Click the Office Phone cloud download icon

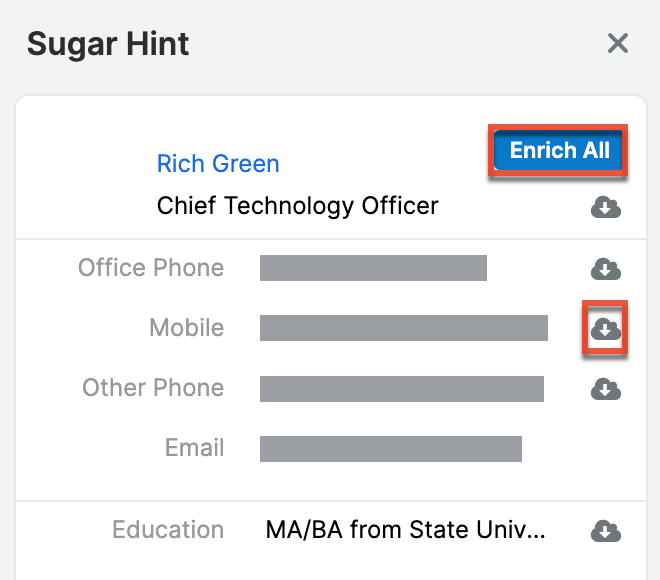606,269
